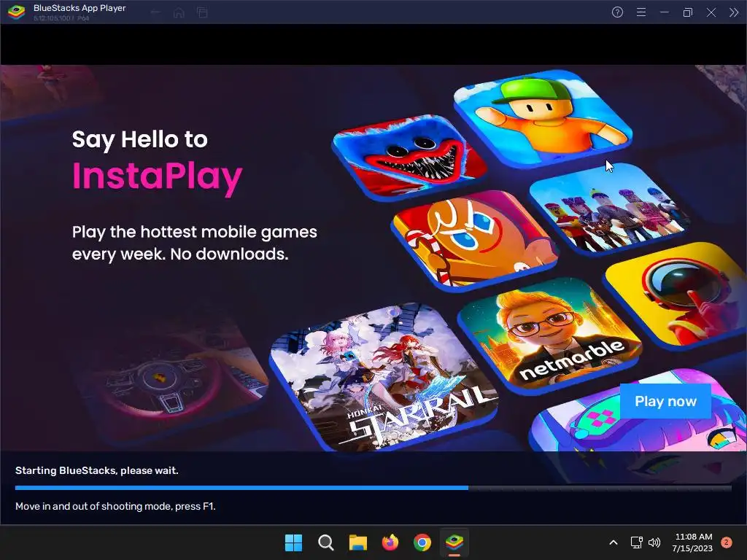Open the hamburger menu in title bar

[641, 12]
